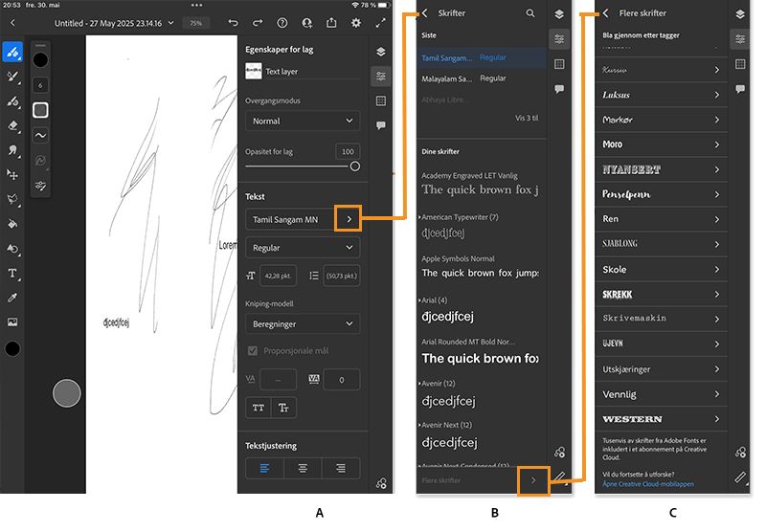The width and height of the screenshot is (766, 532).
Task: Go back from Skrifter panel
Action: pos(425,13)
